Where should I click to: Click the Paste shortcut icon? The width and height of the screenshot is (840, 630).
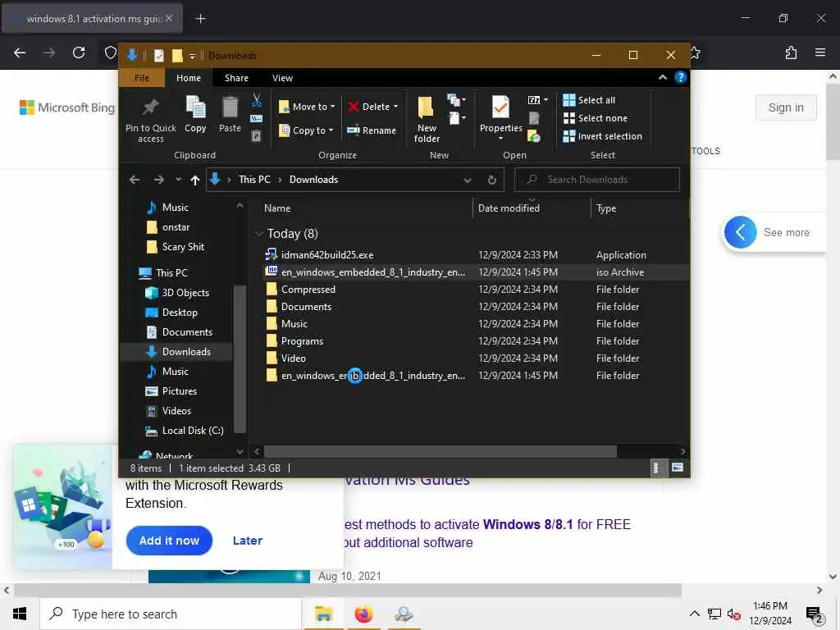(257, 136)
